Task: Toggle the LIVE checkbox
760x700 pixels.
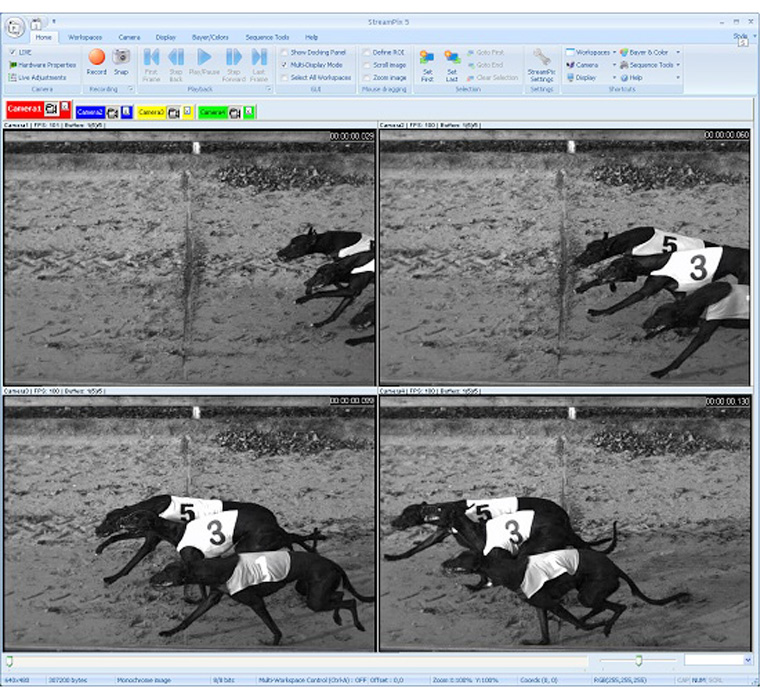Action: [12, 52]
